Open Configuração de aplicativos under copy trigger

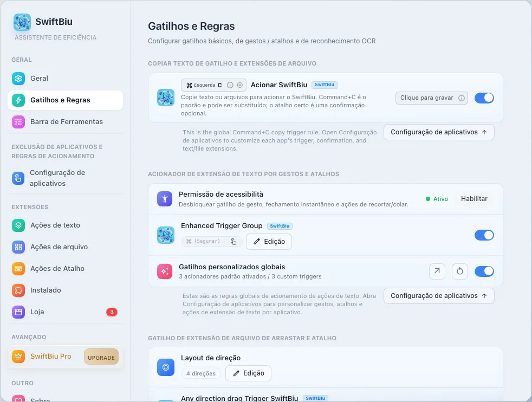point(439,132)
